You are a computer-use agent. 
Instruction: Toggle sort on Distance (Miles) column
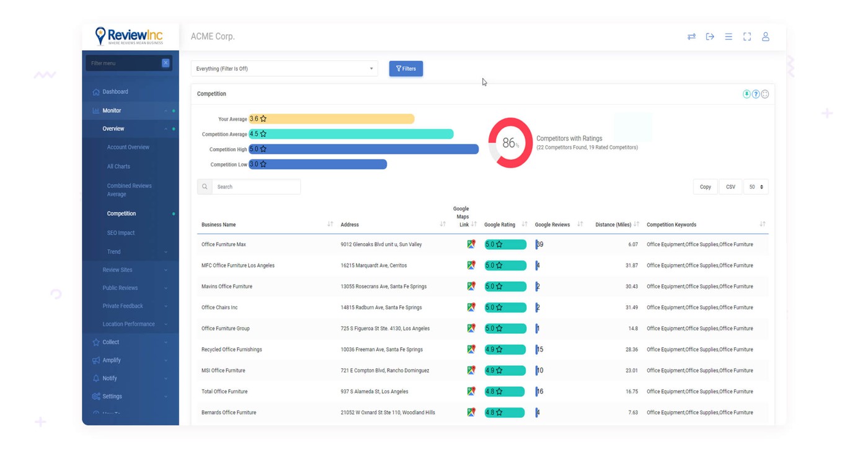click(636, 225)
